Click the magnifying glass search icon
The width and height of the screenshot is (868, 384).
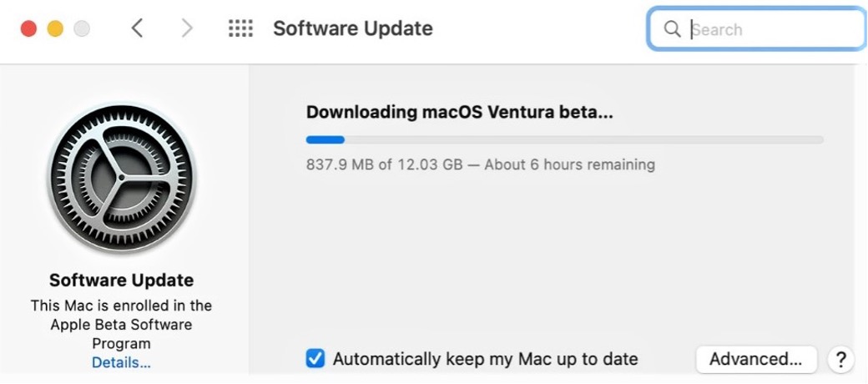[x=672, y=29]
